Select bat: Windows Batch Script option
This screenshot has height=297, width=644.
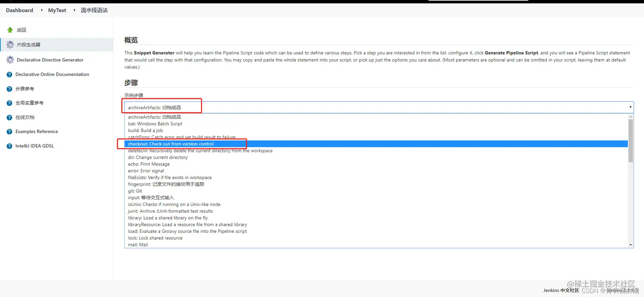(x=376, y=124)
